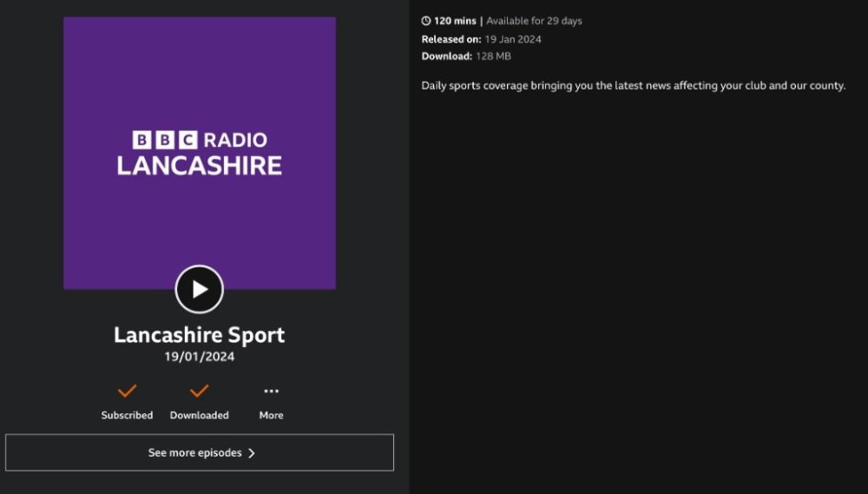
Task: Click the More text label
Action: pyautogui.click(x=271, y=415)
